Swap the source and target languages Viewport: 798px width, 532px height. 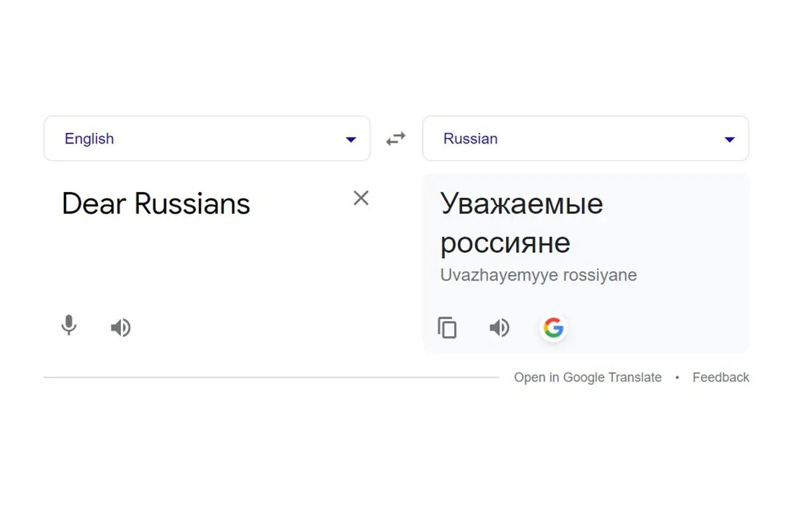(x=396, y=139)
